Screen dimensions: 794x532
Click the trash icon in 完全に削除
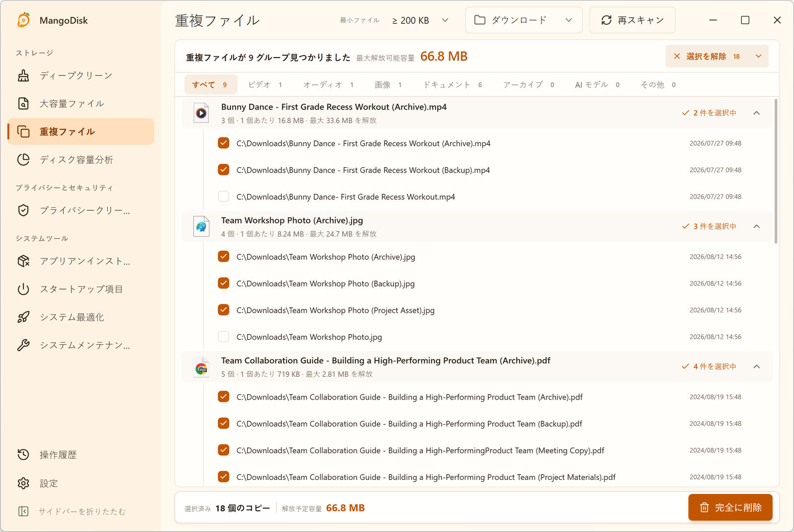pyautogui.click(x=704, y=507)
